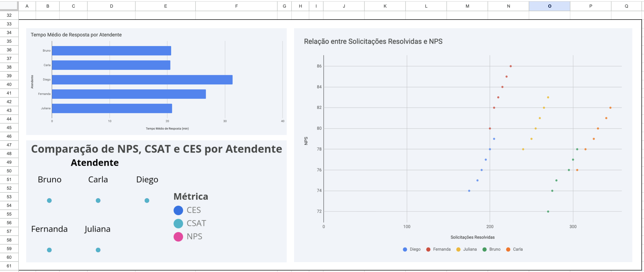
Task: Click title 'Relação entre Solicitações Resolvidas e NPS'
Action: pos(373,41)
